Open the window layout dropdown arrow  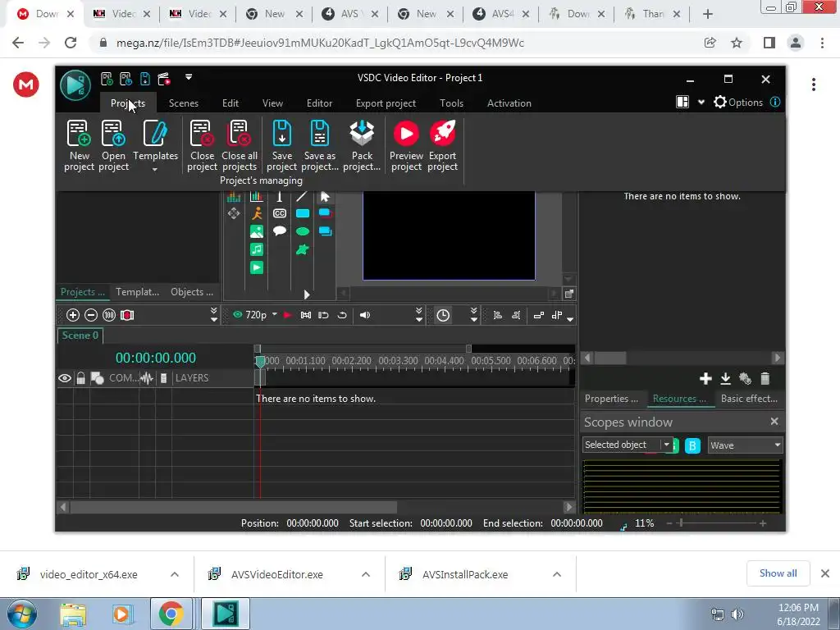pos(701,103)
